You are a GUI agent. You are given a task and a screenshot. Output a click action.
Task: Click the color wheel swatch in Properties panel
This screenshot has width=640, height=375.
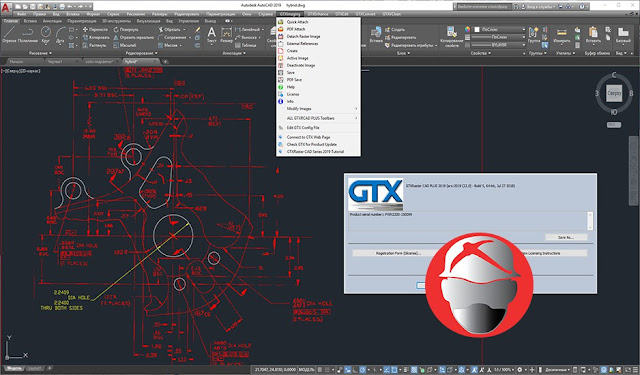[468, 29]
